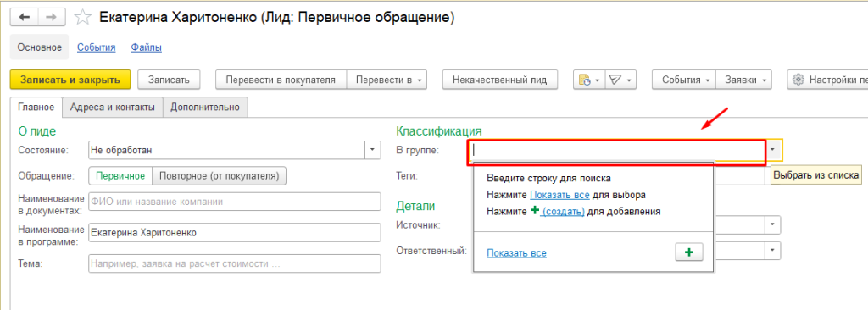Select Повторное (от покупателя) appeal type
Screen dimensions: 868x310
(x=219, y=176)
